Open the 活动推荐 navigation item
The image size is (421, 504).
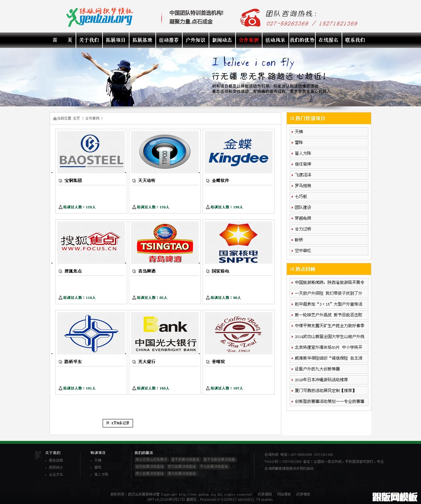click(x=169, y=40)
